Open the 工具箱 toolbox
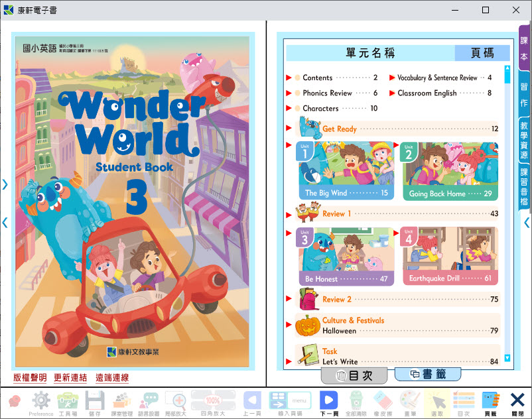The height and width of the screenshot is (419, 532). click(x=68, y=401)
